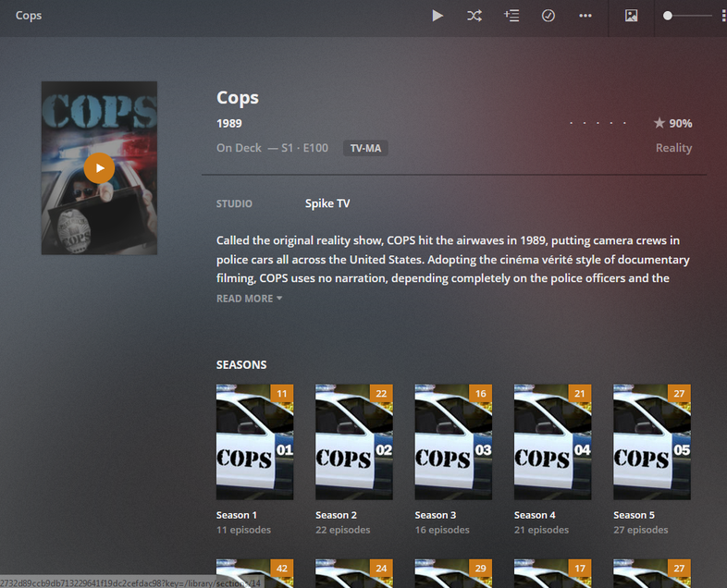Viewport: 727px width, 588px height.
Task: Open the Spike TV studio link
Action: (x=327, y=203)
